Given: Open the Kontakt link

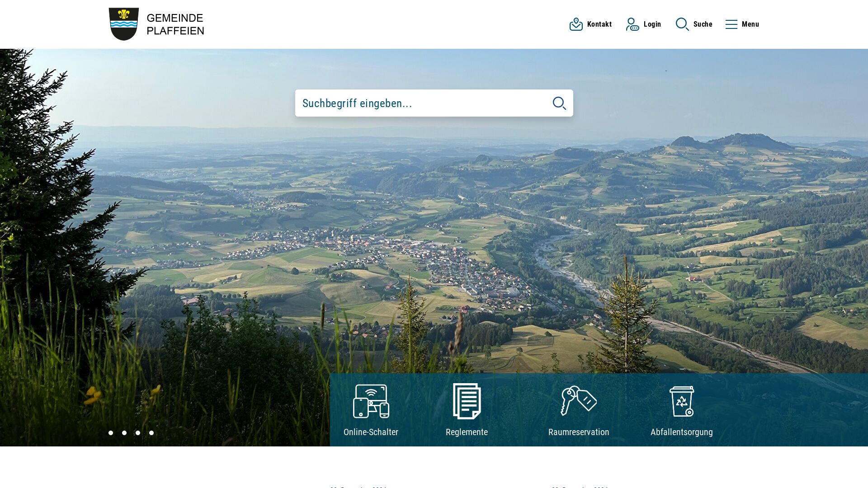Looking at the screenshot, I should pyautogui.click(x=599, y=24).
